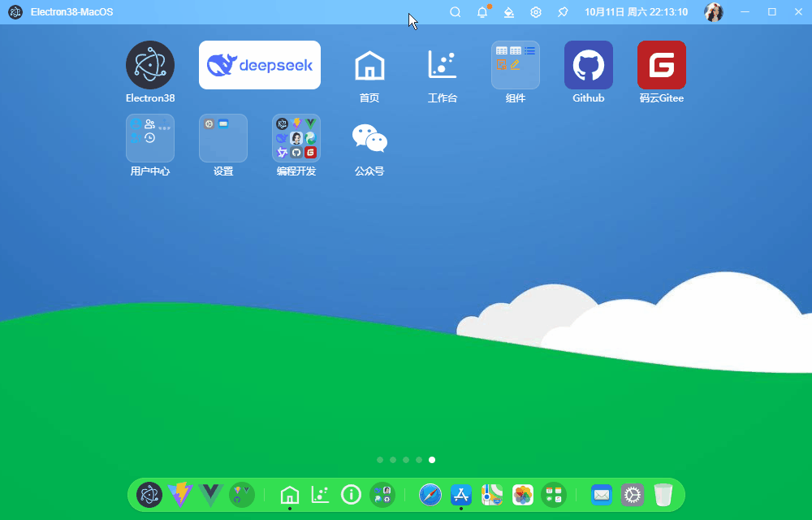Go to fourth desktop page dot
This screenshot has width=812, height=520.
pos(419,460)
